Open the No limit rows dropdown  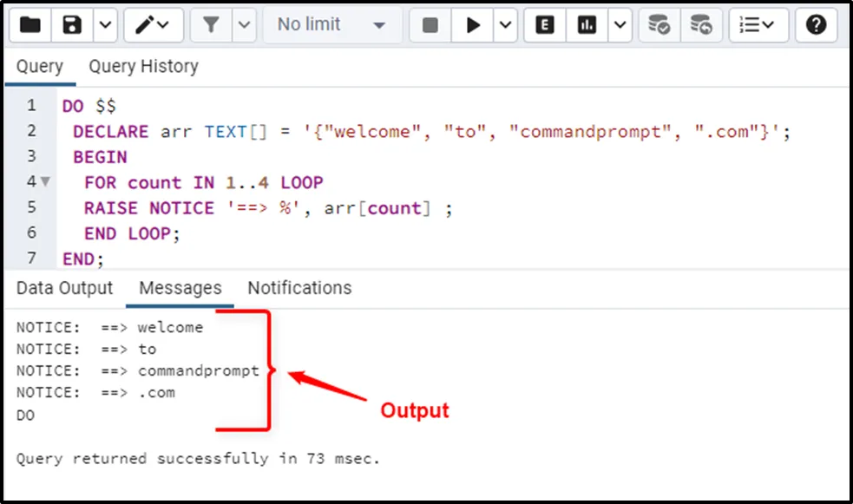pyautogui.click(x=331, y=25)
